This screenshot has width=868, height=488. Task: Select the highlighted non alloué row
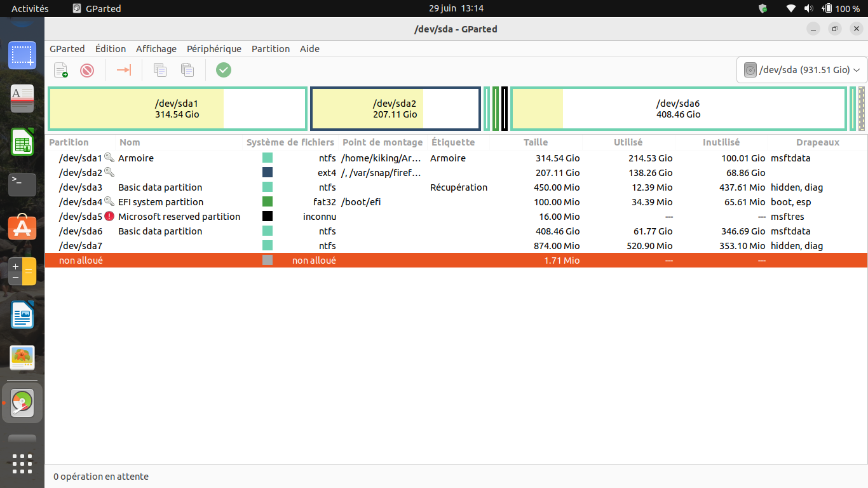(x=456, y=260)
